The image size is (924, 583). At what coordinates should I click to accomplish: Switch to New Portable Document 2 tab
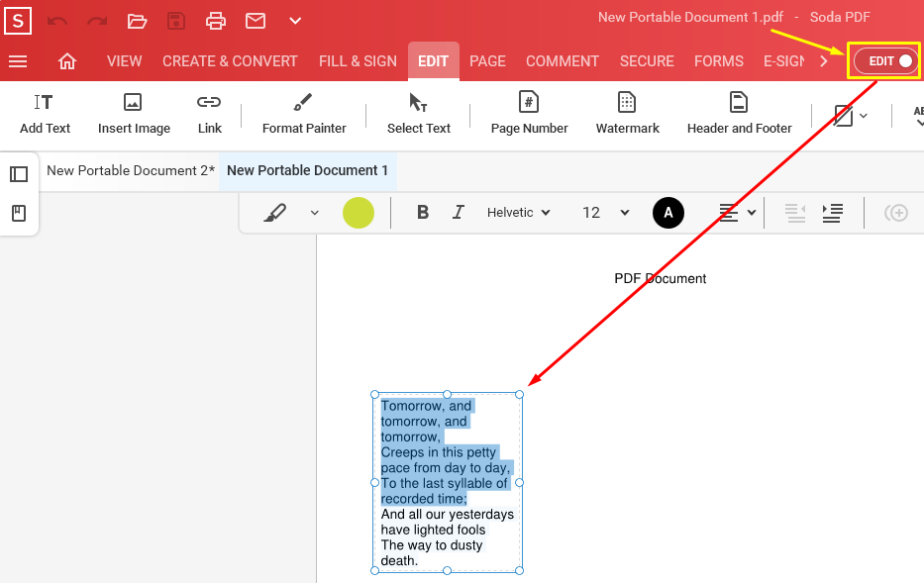(131, 171)
